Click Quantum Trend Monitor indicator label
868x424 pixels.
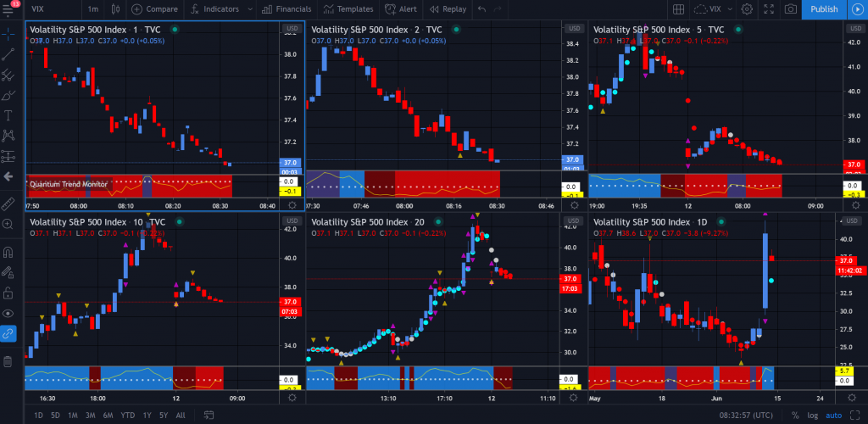coord(69,184)
